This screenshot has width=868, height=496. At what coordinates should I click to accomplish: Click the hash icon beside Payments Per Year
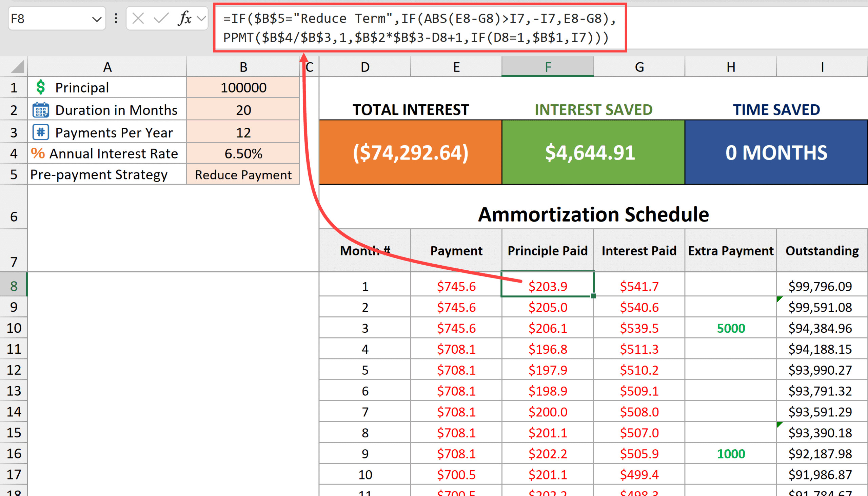click(x=41, y=132)
